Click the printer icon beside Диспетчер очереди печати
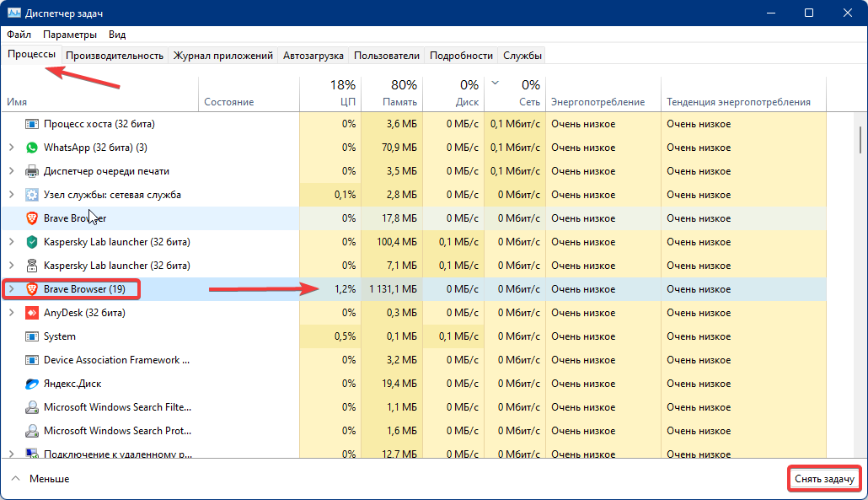The image size is (868, 500). click(x=30, y=170)
